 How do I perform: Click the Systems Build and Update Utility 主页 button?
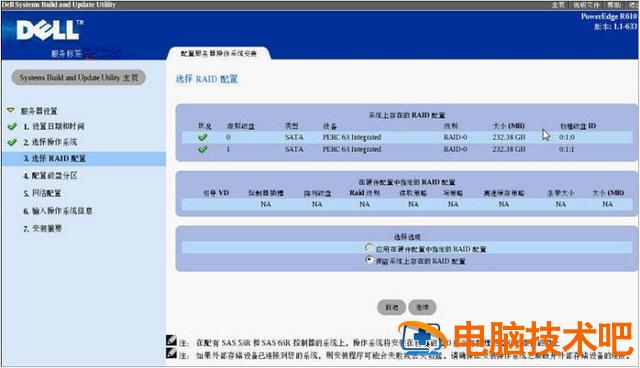coord(78,78)
